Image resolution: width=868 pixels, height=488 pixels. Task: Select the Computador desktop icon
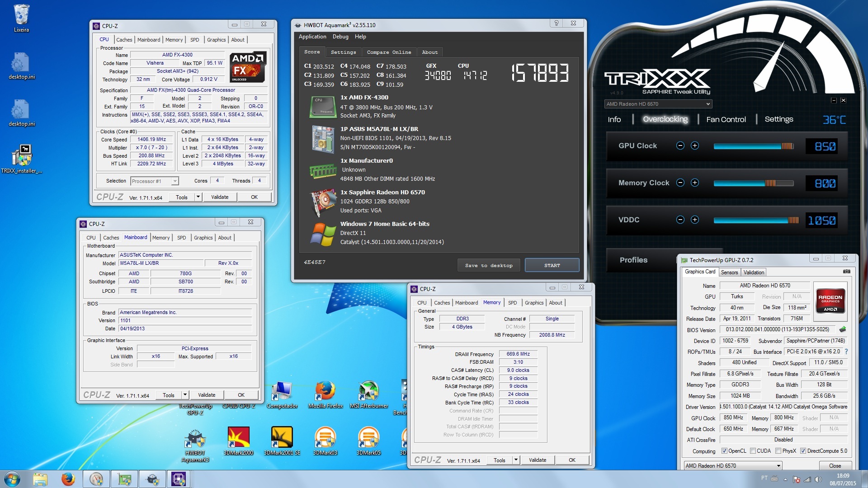coord(282,395)
